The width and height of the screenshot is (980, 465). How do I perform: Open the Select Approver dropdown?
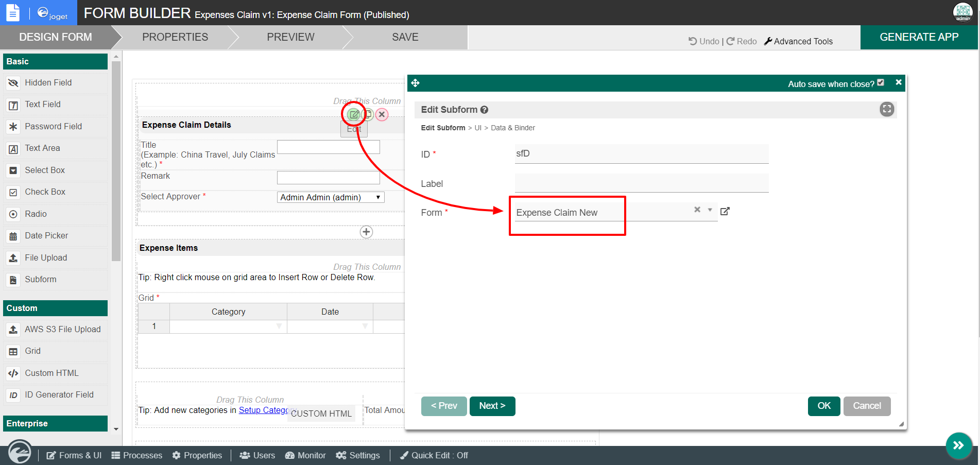pos(331,197)
